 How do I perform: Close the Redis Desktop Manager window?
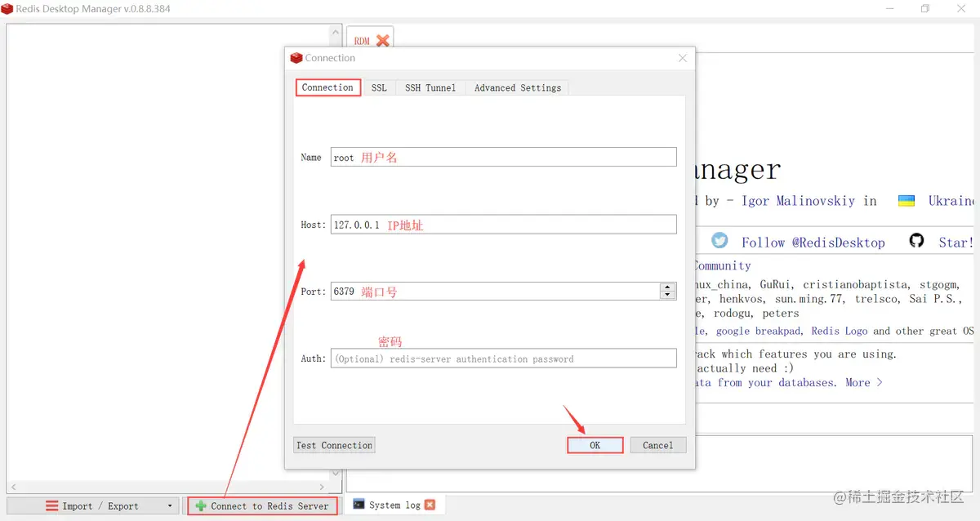[x=962, y=9]
